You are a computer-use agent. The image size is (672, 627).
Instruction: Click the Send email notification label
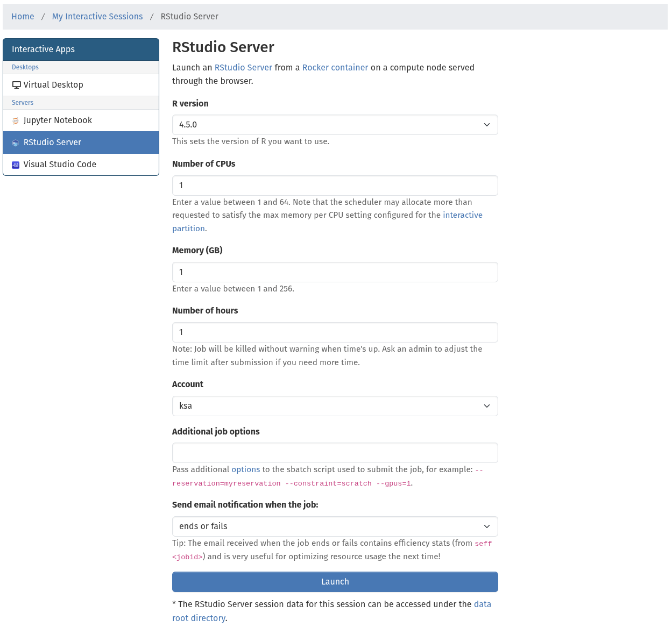tap(245, 505)
